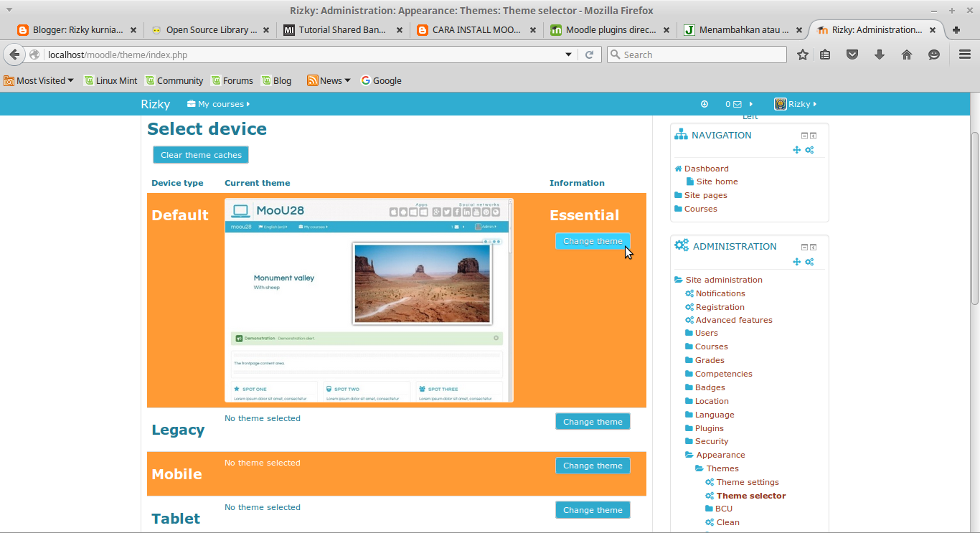Collapse the Site administration tree node
Viewport: 980px width, 533px height.
click(x=679, y=280)
